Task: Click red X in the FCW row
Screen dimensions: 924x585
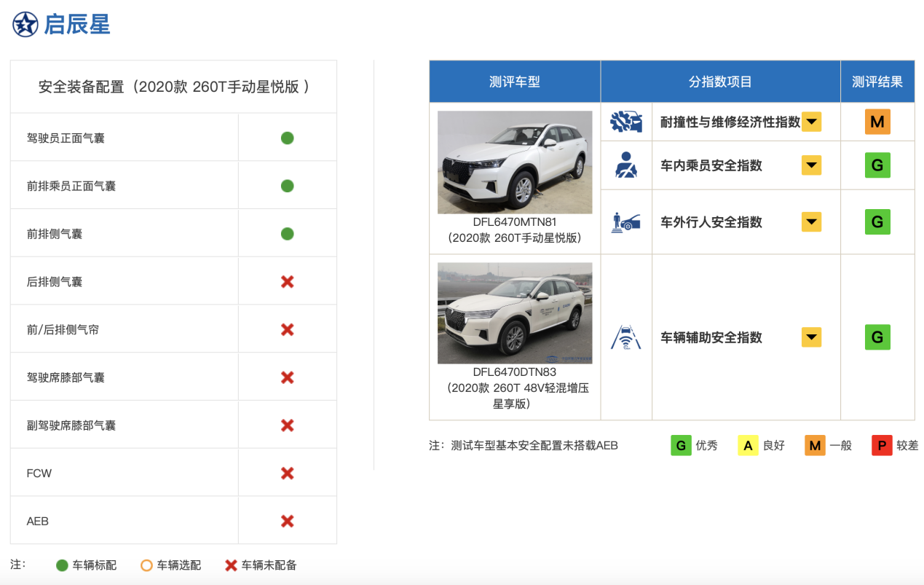Action: (287, 473)
